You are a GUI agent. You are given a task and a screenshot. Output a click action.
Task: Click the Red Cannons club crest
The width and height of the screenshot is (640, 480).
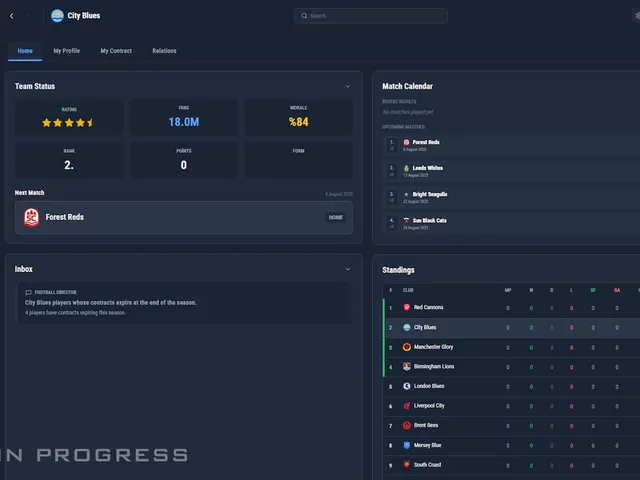tap(407, 307)
